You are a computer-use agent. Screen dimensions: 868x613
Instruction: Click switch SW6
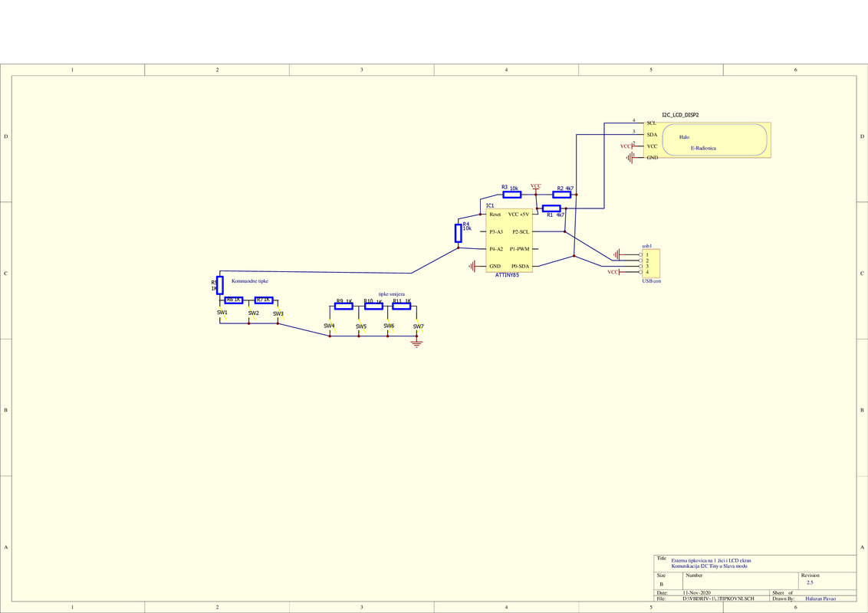pos(390,327)
